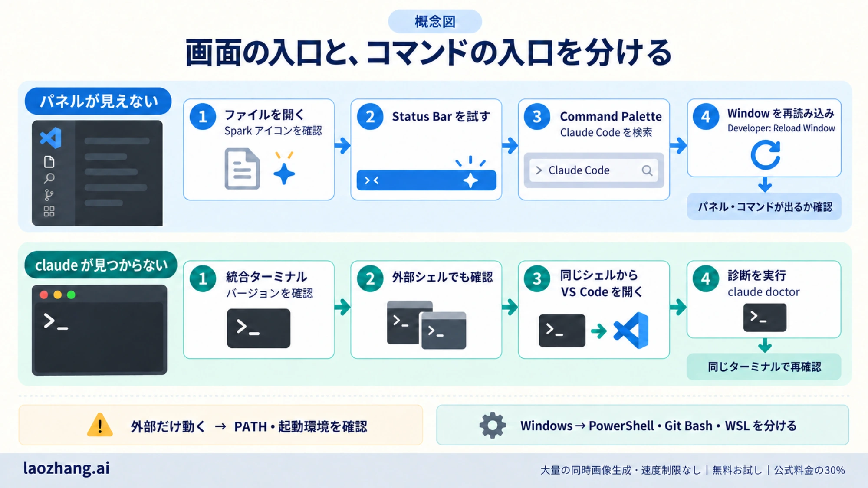Click the 統合ターミナル heading
The width and height of the screenshot is (868, 488).
[266, 277]
